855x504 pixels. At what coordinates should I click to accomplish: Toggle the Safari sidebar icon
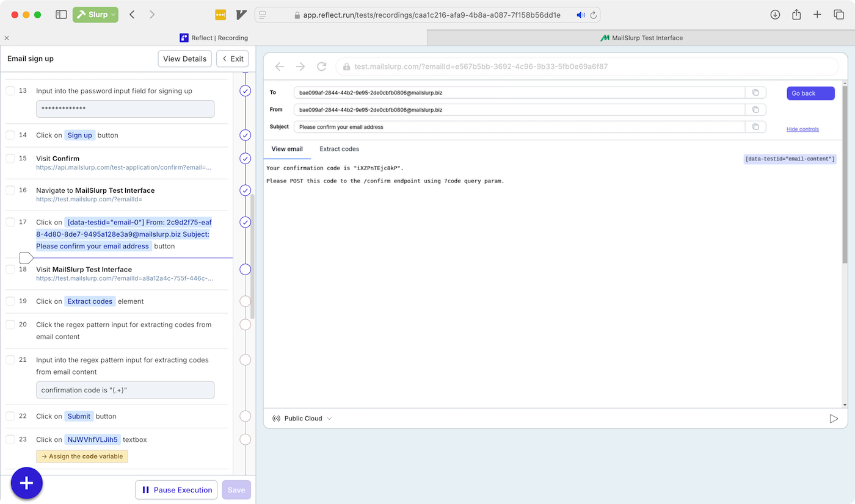pos(61,15)
